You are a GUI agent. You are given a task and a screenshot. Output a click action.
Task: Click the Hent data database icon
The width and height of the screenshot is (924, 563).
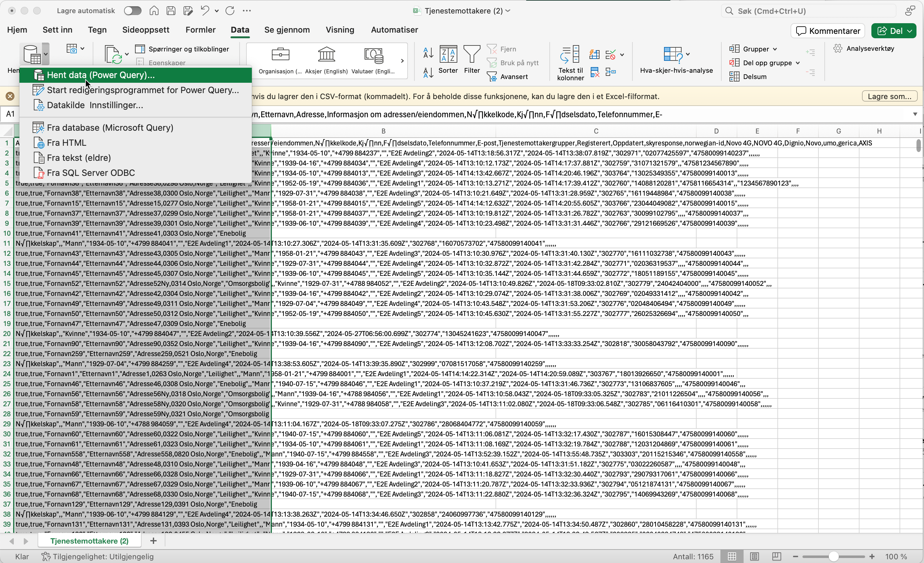[32, 55]
